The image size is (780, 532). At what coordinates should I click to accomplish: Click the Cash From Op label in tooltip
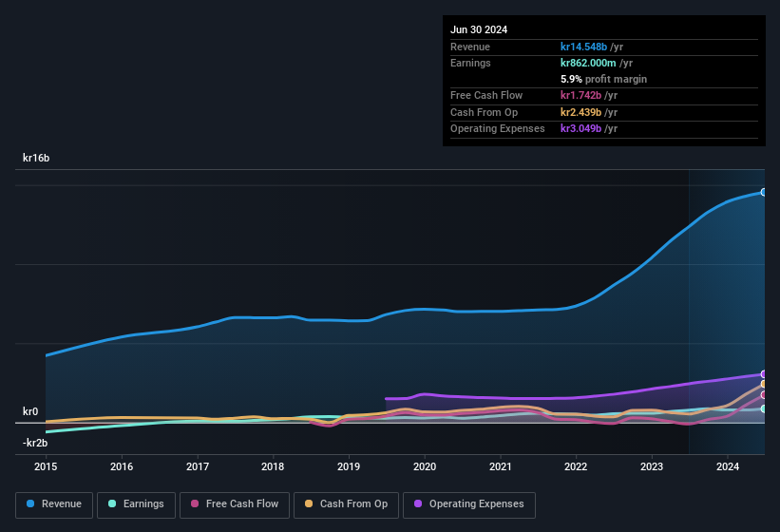(484, 112)
